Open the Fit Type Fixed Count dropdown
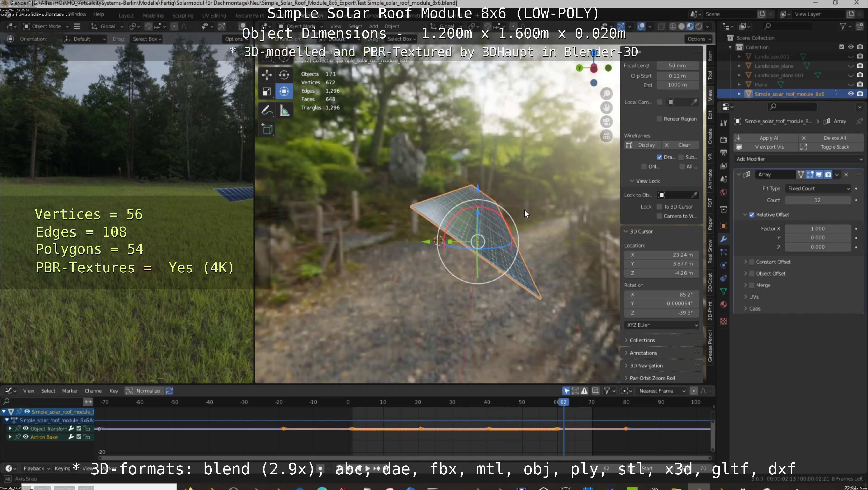This screenshot has height=490, width=868. [818, 189]
